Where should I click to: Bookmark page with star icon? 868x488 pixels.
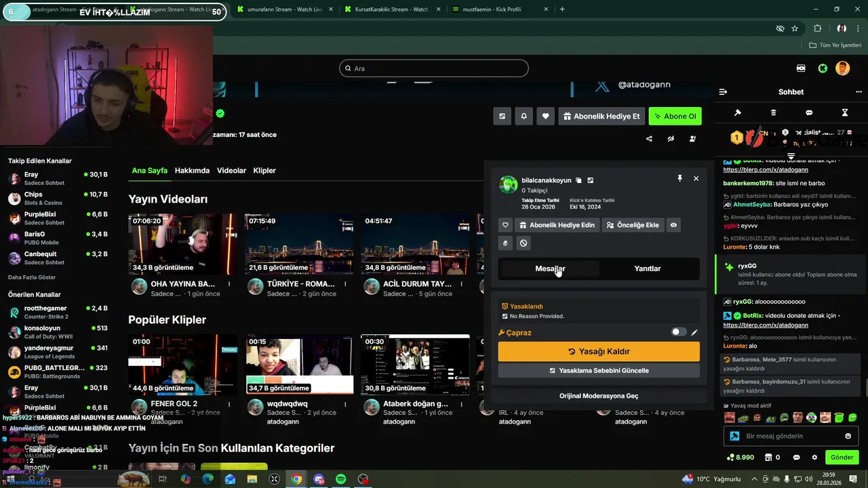point(795,28)
